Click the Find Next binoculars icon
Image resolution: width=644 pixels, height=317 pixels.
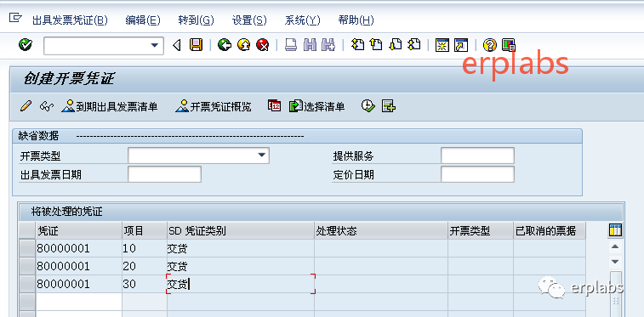(x=328, y=45)
